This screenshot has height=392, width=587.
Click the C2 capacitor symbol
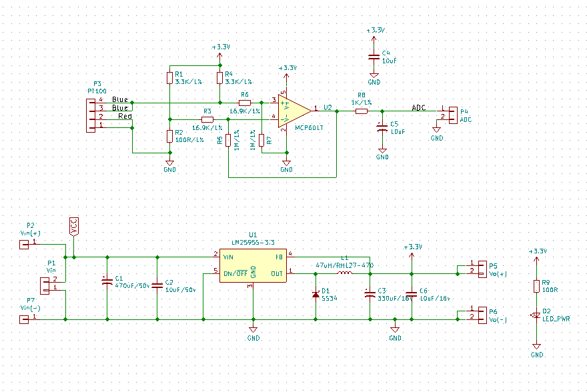[x=157, y=286]
